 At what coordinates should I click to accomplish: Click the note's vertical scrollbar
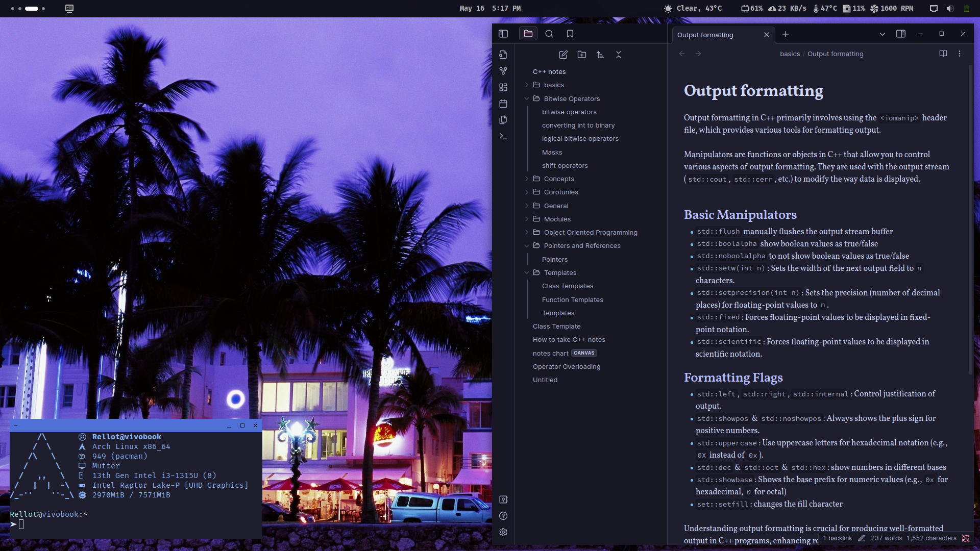tap(970, 219)
